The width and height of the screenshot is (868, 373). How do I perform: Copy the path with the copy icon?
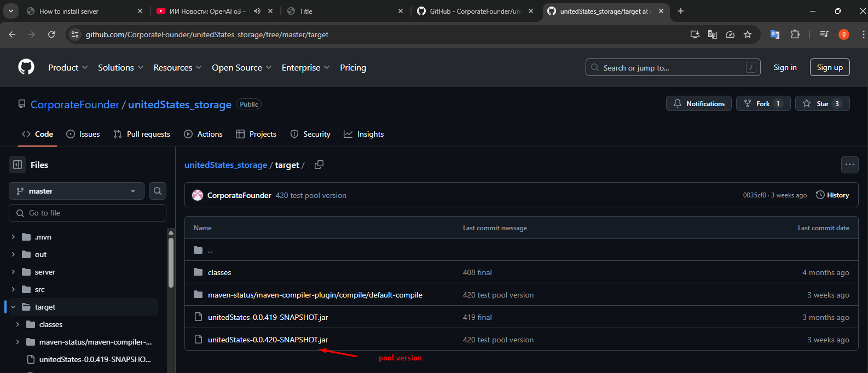click(x=319, y=165)
